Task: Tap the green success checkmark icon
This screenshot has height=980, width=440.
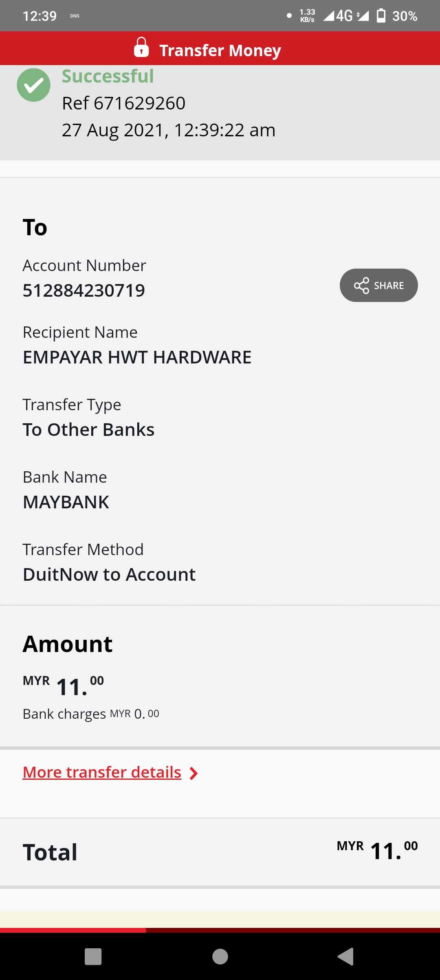Action: (33, 85)
